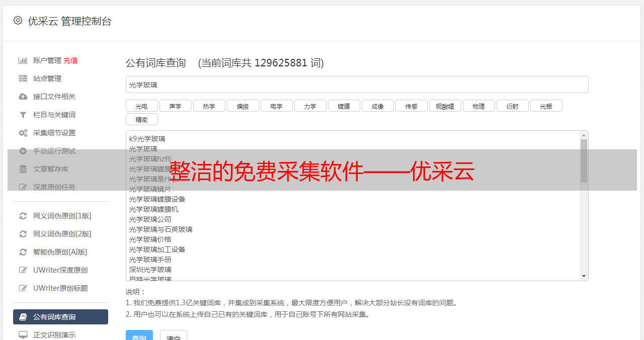Select the 热学 tag button
The height and width of the screenshot is (340, 644).
click(x=209, y=106)
